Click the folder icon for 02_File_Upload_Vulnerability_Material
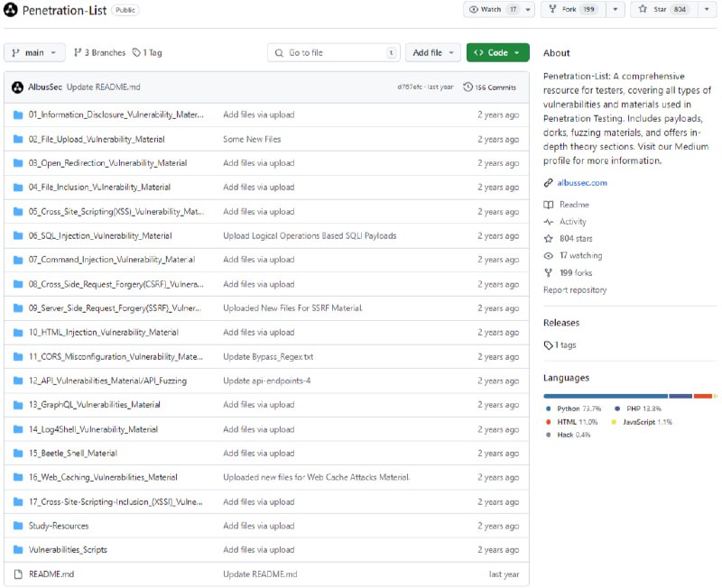Image resolution: width=722 pixels, height=588 pixels. [x=18, y=139]
